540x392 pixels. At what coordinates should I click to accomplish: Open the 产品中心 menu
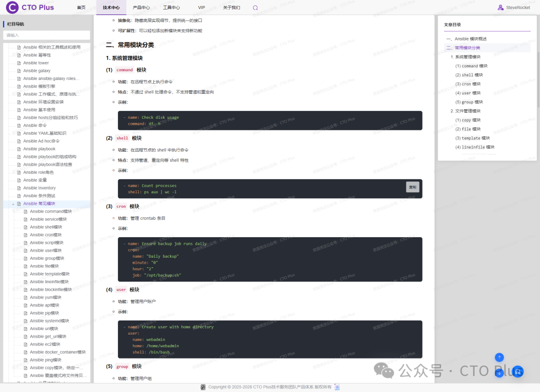(x=140, y=7)
